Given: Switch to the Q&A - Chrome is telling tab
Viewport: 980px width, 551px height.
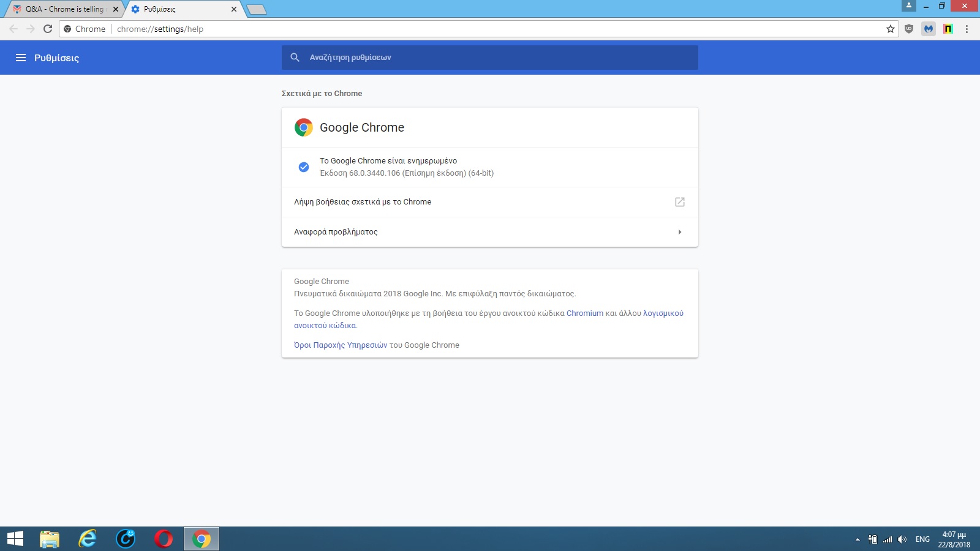Looking at the screenshot, I should pos(64,9).
